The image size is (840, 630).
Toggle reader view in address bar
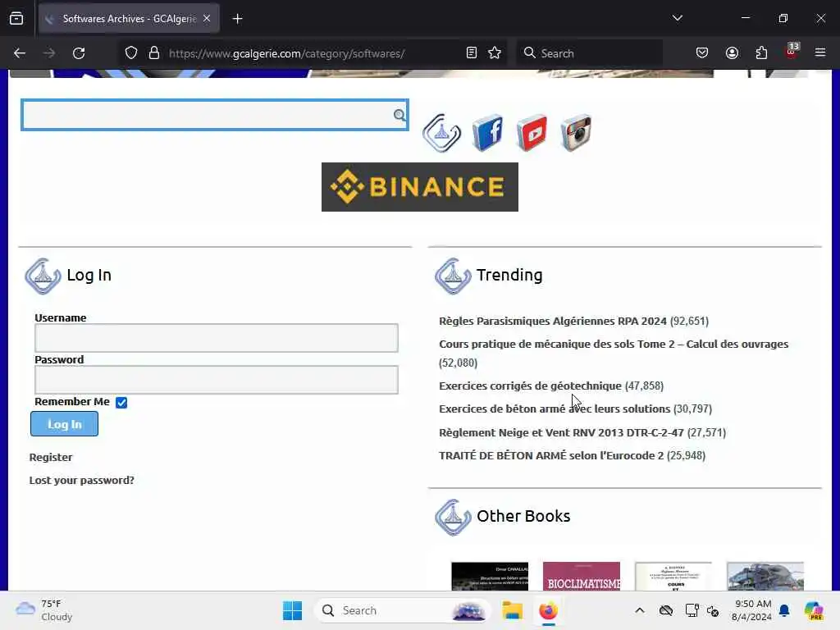(472, 53)
